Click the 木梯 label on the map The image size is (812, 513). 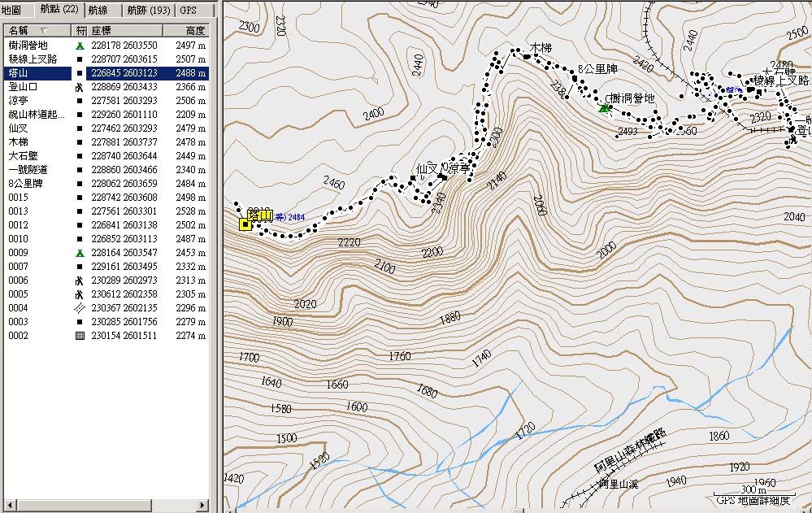click(x=541, y=48)
